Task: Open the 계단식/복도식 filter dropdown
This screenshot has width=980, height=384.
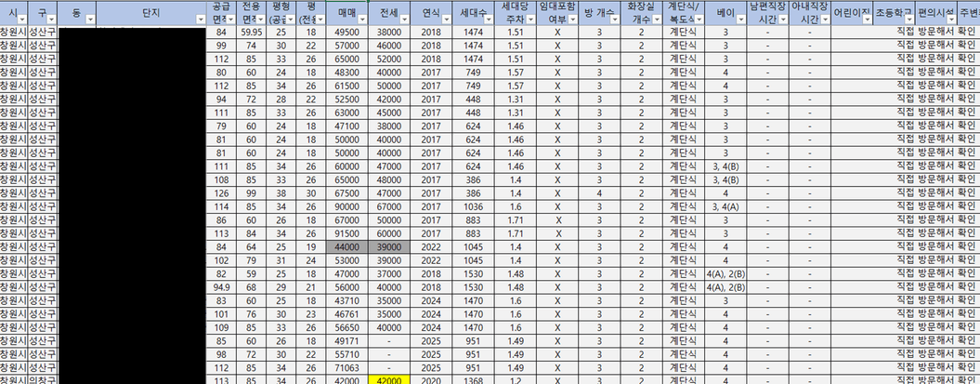Action: (x=699, y=20)
